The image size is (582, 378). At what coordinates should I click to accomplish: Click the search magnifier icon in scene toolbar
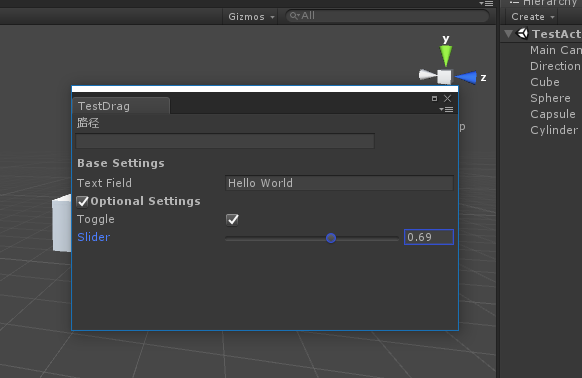pos(294,16)
